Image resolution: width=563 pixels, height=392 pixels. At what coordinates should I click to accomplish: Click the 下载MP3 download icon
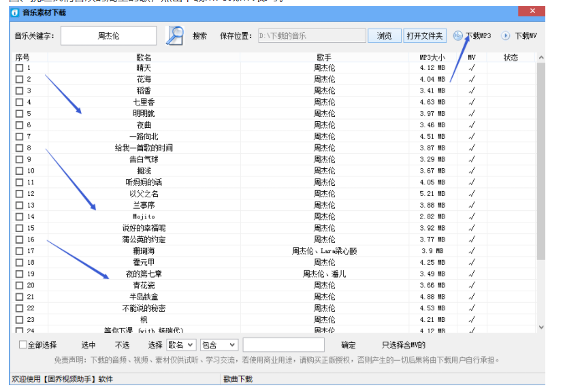point(459,36)
